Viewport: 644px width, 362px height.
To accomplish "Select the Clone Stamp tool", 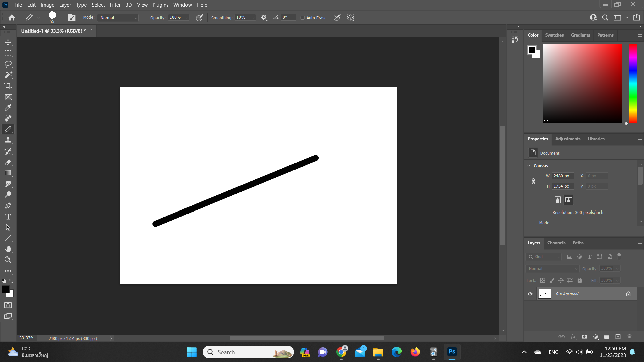I will point(8,140).
